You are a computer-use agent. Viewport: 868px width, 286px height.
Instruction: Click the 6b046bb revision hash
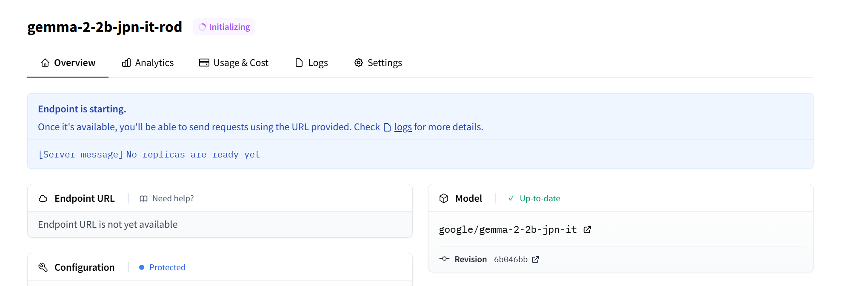coord(511,260)
